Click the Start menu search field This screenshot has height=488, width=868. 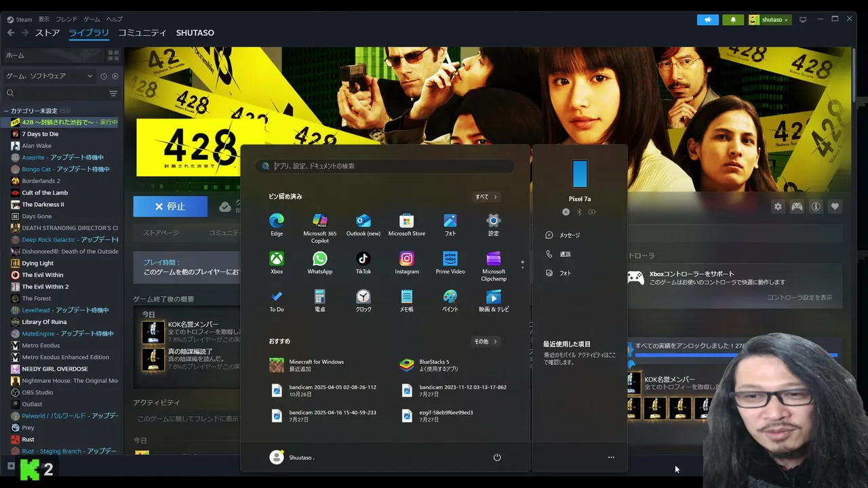pos(385,166)
